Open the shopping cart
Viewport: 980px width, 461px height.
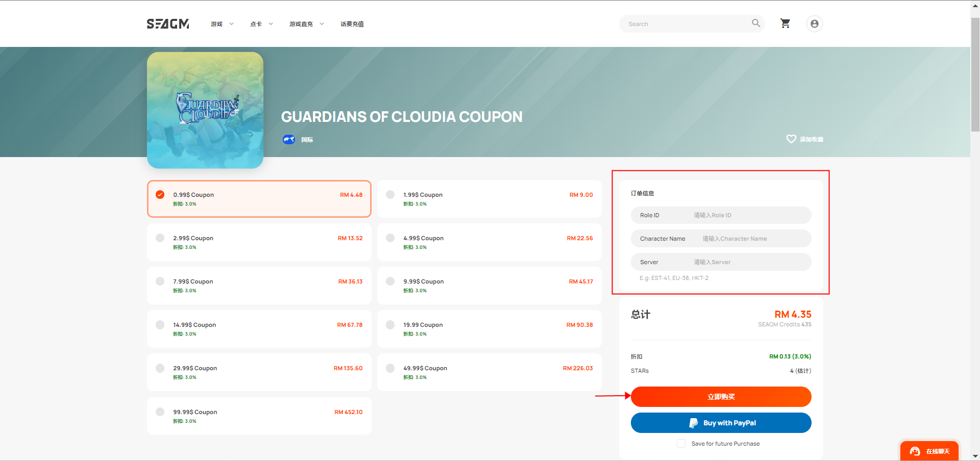coord(786,23)
